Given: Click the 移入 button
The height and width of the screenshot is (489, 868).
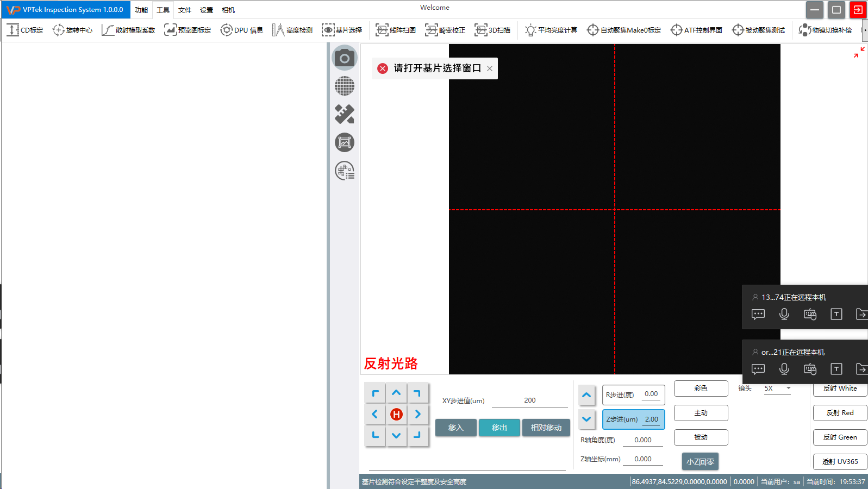Looking at the screenshot, I should click(455, 428).
